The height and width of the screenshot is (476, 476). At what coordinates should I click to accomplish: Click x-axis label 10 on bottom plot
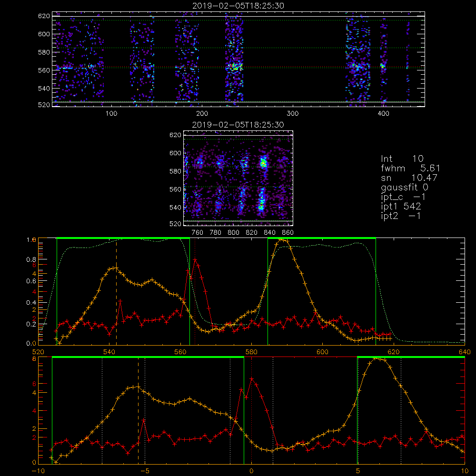click(465, 471)
